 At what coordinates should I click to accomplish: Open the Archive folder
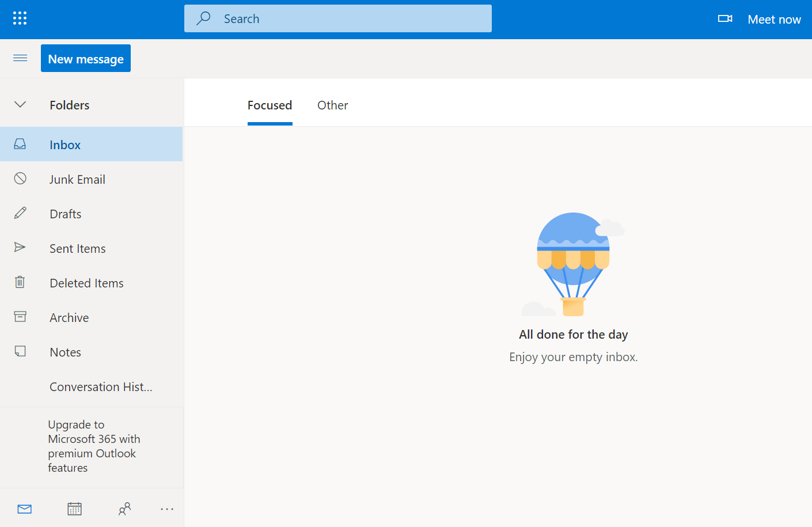69,317
